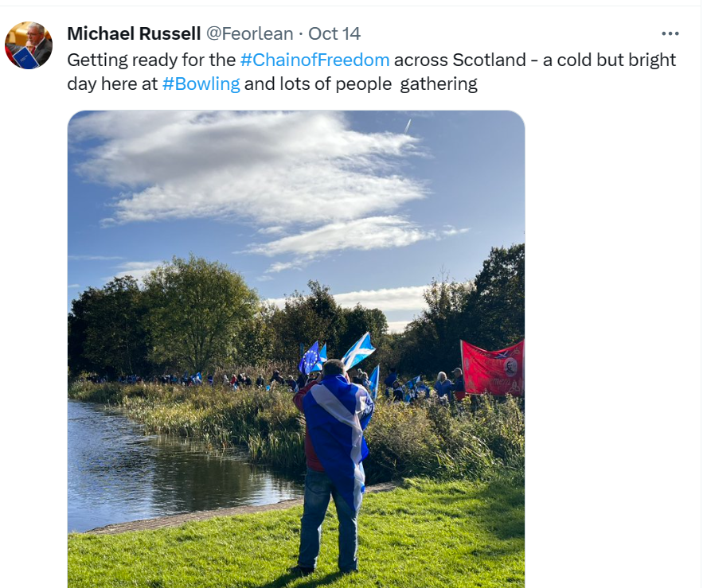Viewport: 707px width, 588px height.
Task: Follow the #ChainofFreedom hashtag
Action: click(314, 60)
